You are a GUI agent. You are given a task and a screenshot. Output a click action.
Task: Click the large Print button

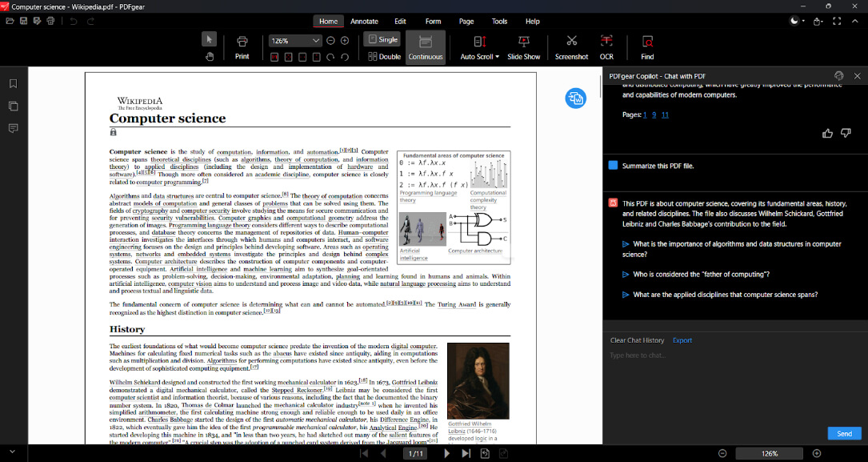(x=242, y=47)
